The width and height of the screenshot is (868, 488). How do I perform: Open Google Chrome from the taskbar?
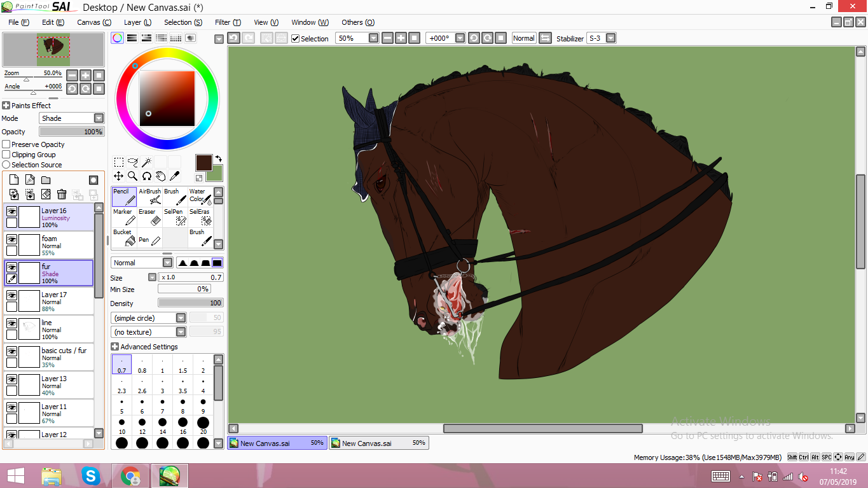tap(130, 475)
